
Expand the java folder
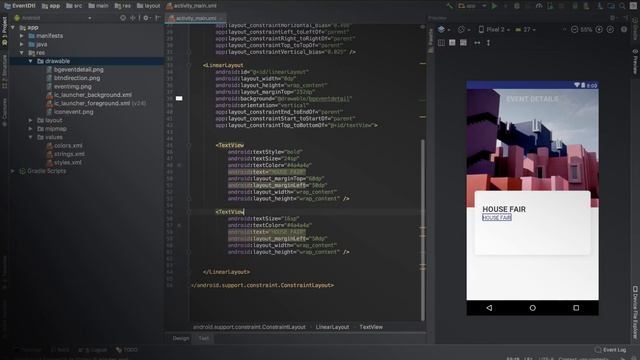click(22, 44)
